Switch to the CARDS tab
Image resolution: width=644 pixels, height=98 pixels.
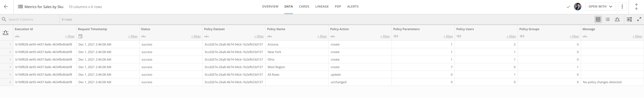pos(304,6)
